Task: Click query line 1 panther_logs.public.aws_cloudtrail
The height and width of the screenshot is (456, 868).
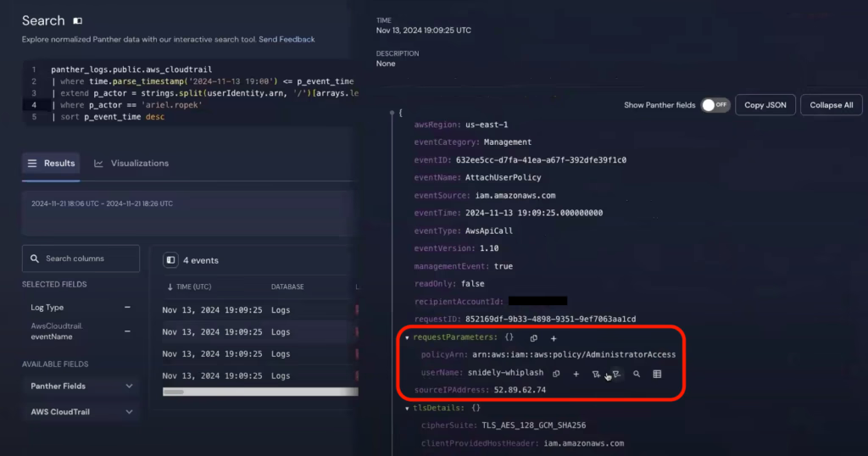Action: [131, 70]
